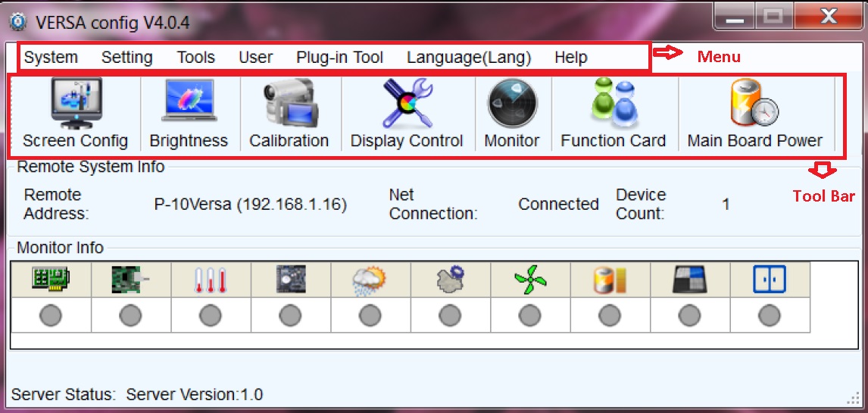The width and height of the screenshot is (868, 413).
Task: Open the Plug-in Tool menu
Action: [x=340, y=57]
